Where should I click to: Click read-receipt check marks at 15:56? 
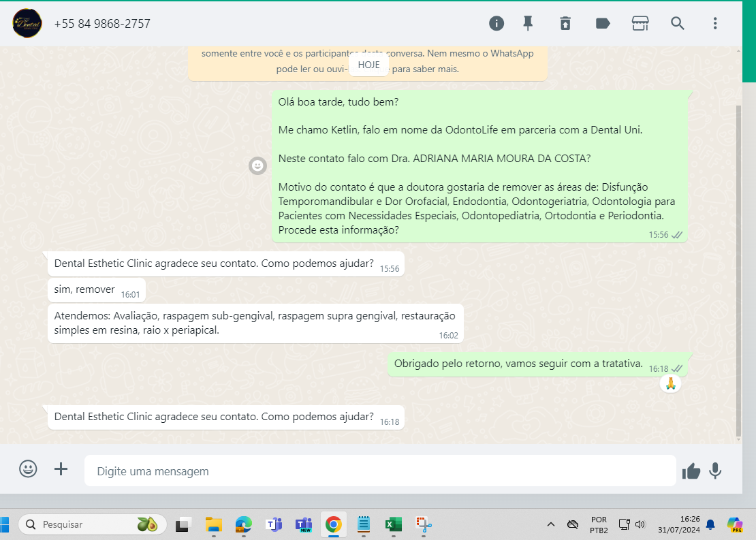(677, 235)
